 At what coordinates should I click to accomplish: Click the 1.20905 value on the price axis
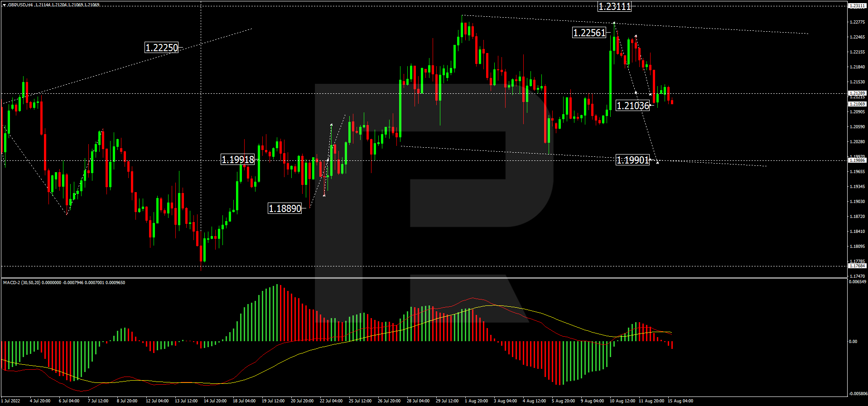pos(858,112)
